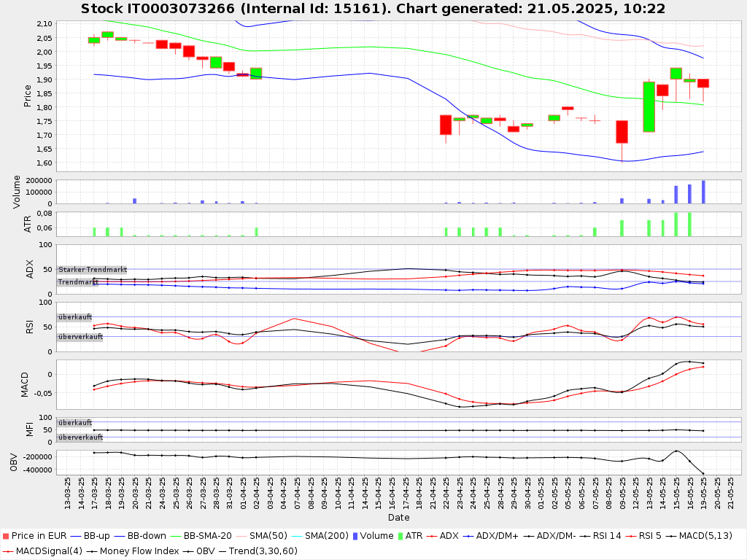This screenshot has width=747, height=560.
Task: Click the -0,05 MACD axis tick
Action: pos(42,393)
